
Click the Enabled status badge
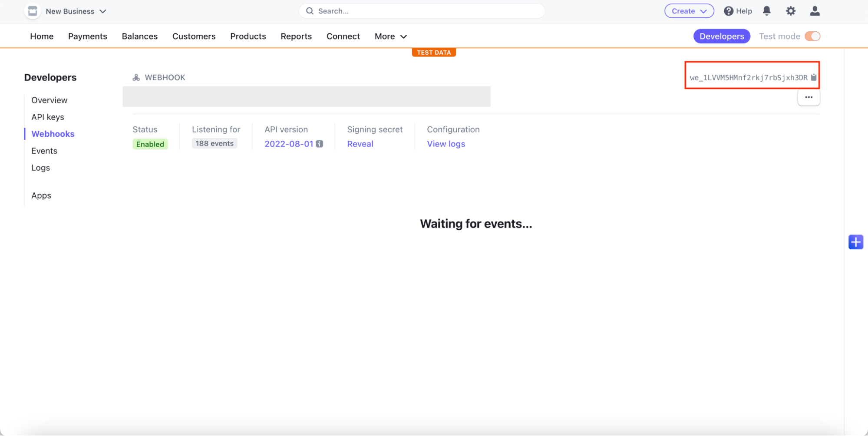coord(150,144)
